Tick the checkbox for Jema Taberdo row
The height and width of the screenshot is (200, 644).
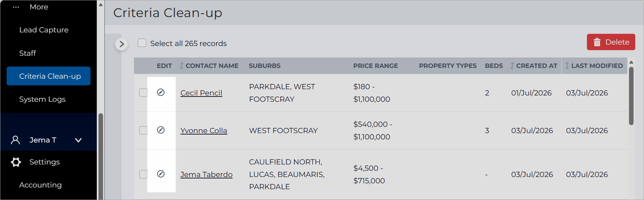click(x=143, y=174)
